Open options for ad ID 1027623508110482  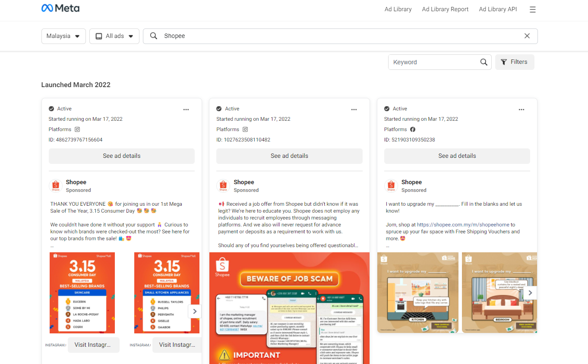(x=354, y=110)
